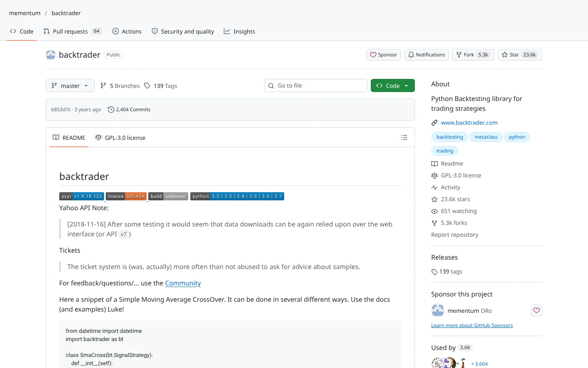Click the 23.6k star count

[530, 55]
